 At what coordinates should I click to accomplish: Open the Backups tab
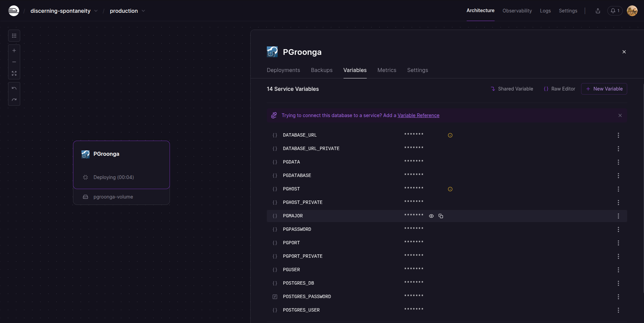click(321, 70)
